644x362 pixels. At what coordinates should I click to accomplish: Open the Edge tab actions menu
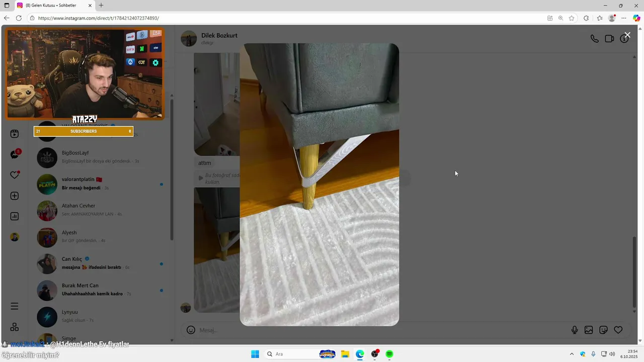7,6
